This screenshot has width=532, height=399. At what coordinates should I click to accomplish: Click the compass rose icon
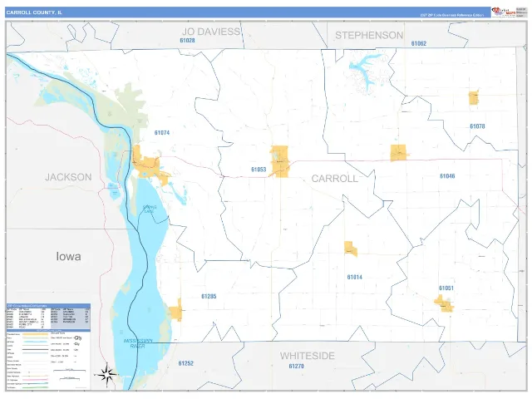(107, 375)
